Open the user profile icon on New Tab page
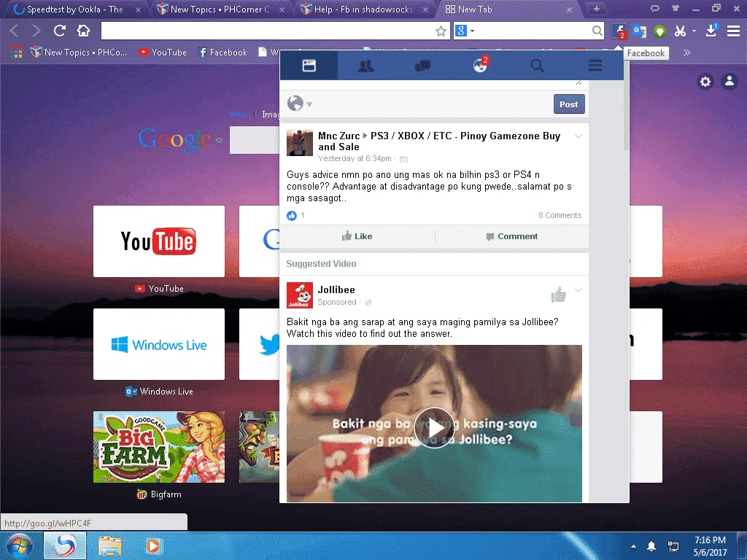Image resolution: width=747 pixels, height=560 pixels. 729,82
